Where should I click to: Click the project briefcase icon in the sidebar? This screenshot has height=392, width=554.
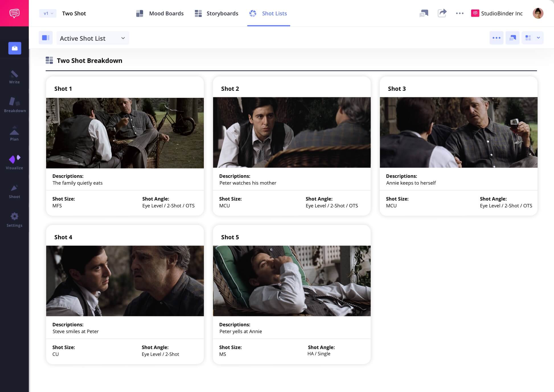pyautogui.click(x=14, y=48)
